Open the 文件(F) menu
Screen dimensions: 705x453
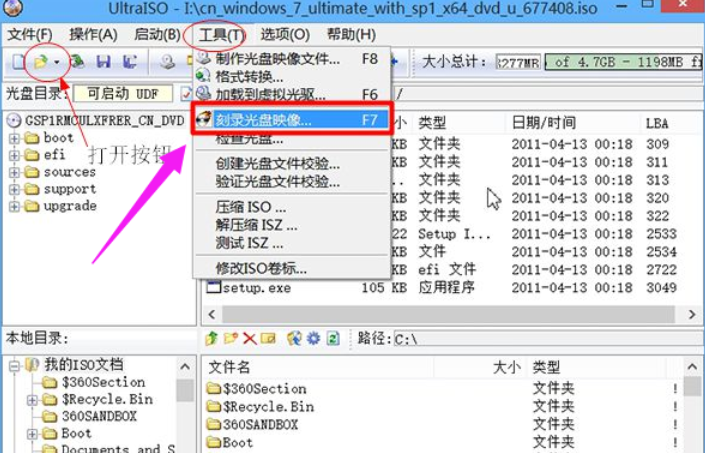29,35
